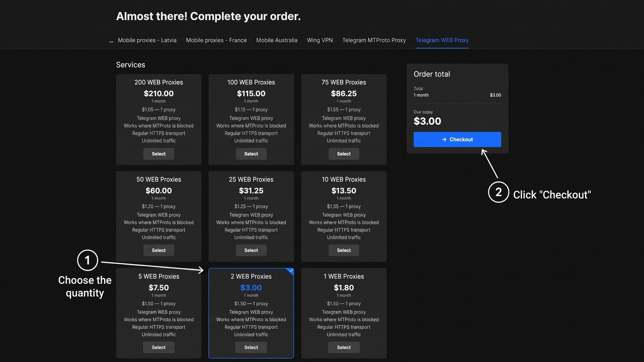Viewport: 644px width, 362px height.
Task: Choose Select under 5 WEB Proxies
Action: coord(158,347)
